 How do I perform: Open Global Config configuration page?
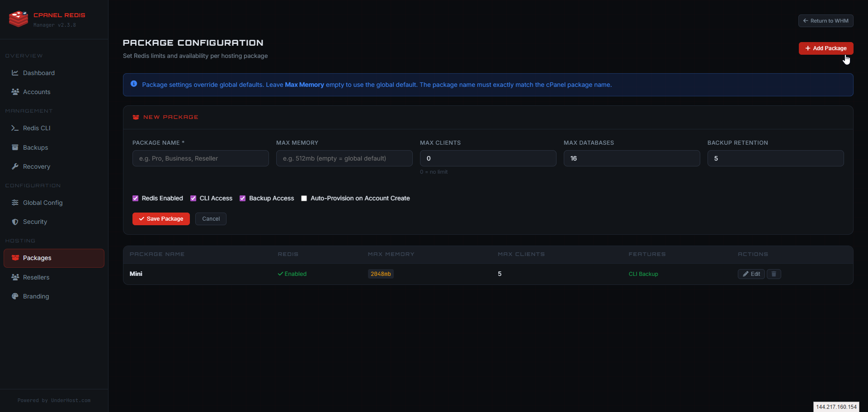(x=15, y=203)
